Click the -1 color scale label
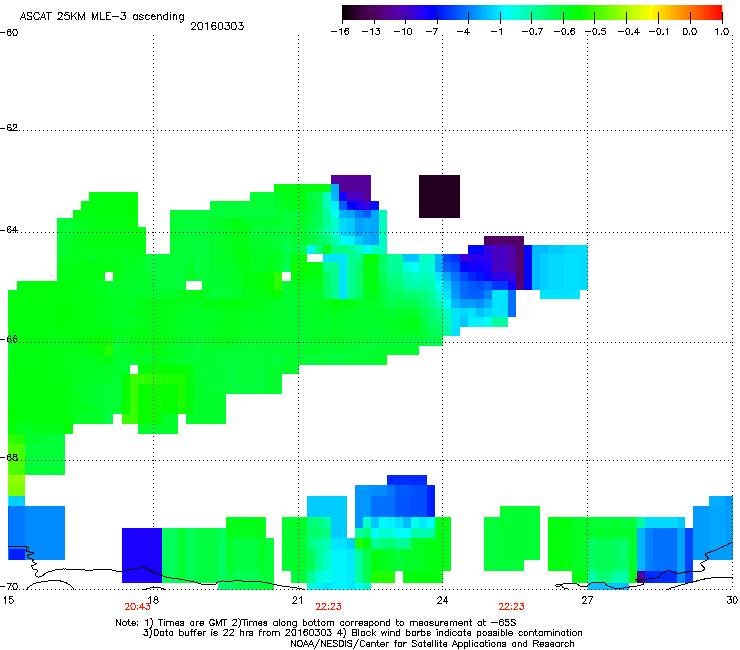740x650 pixels. click(496, 32)
